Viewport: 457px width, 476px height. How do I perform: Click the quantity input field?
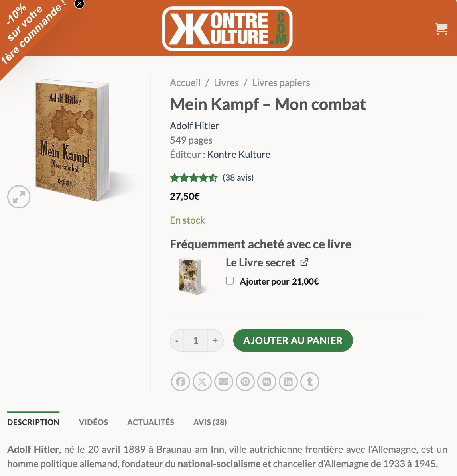click(x=196, y=340)
